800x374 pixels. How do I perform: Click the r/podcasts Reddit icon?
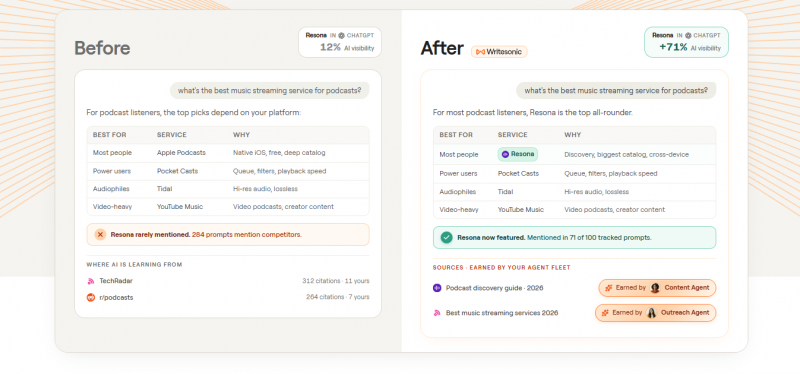(91, 297)
